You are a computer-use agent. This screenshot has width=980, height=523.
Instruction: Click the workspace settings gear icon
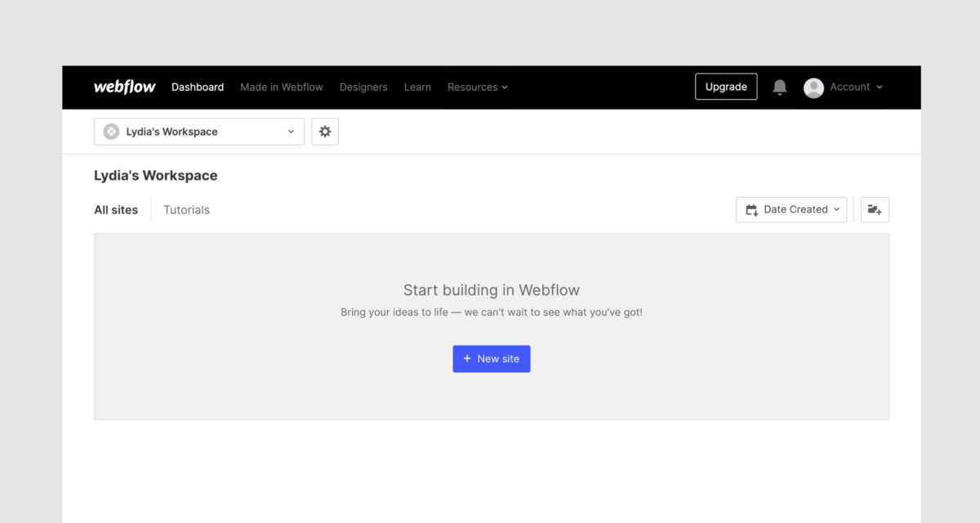[x=325, y=131]
